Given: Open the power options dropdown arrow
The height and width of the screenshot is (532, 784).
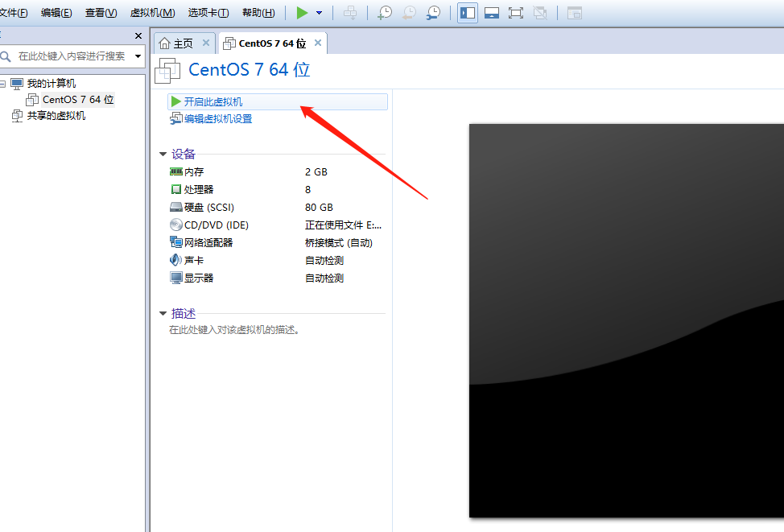Looking at the screenshot, I should coord(319,13).
